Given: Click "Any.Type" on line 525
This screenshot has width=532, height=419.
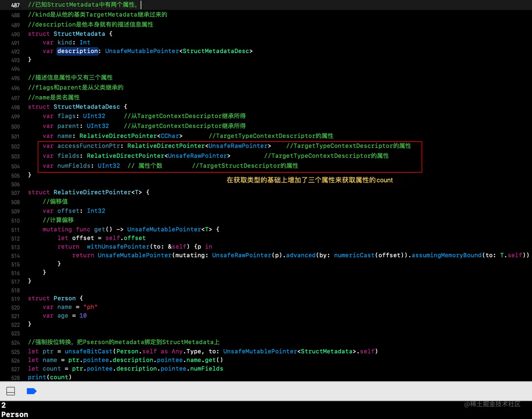Looking at the screenshot, I should 186,351.
